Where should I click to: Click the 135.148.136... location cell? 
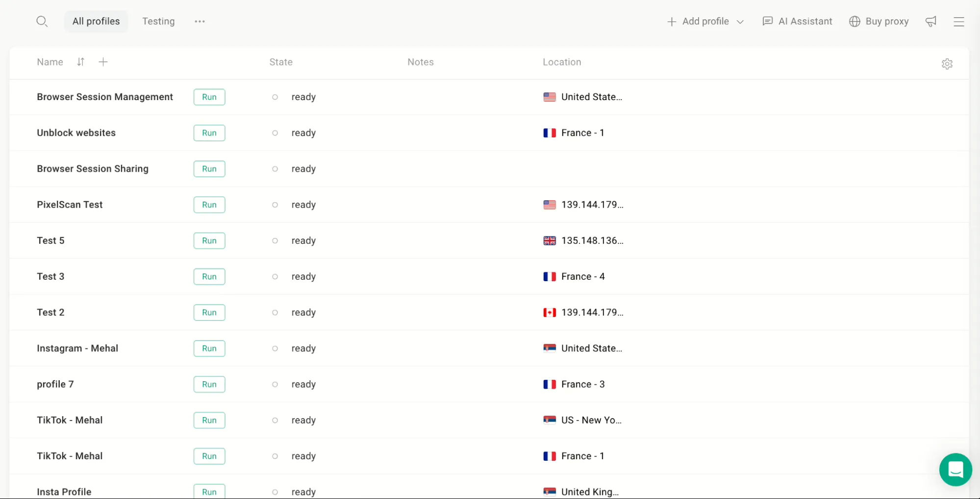pos(583,240)
